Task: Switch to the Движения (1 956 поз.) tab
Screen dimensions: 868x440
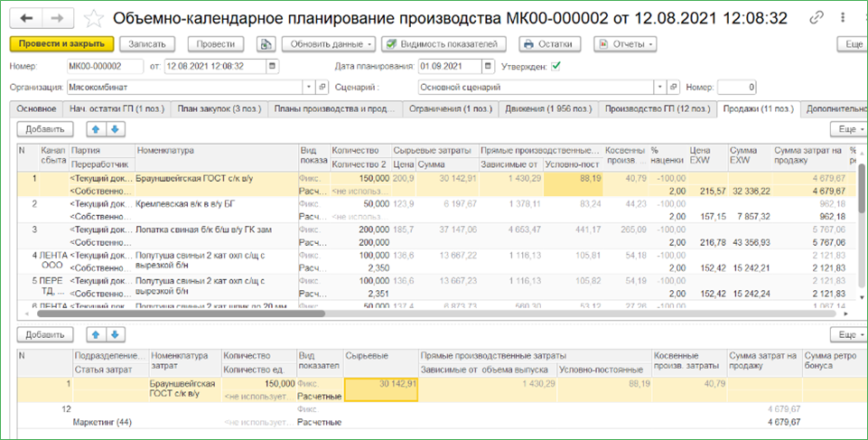Action: [x=548, y=109]
